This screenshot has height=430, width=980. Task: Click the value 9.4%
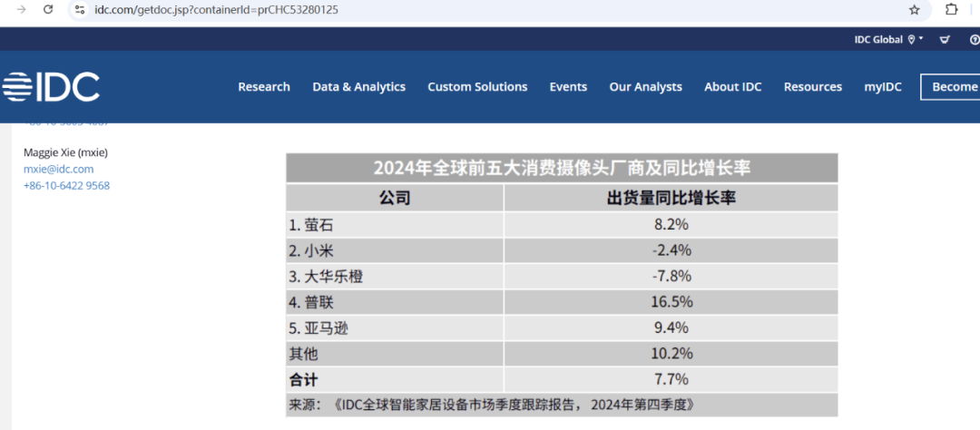coord(671,327)
